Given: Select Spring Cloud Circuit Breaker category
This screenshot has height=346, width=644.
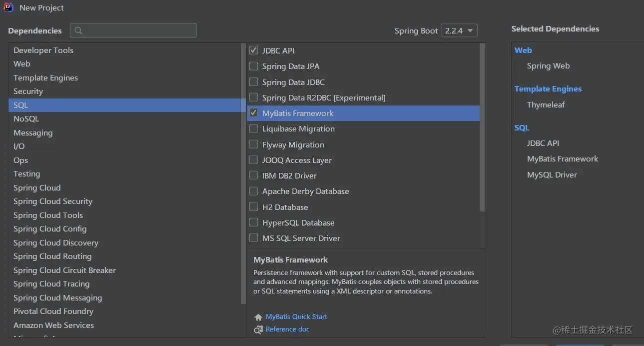Looking at the screenshot, I should tap(125, 270).
